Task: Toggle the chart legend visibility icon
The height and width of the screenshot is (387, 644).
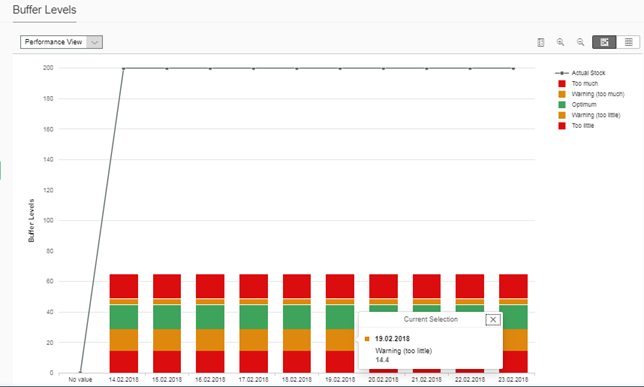Action: [540, 42]
